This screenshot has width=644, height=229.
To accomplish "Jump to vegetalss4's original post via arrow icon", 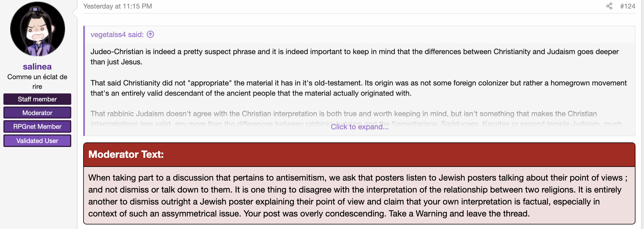I will pos(150,34).
